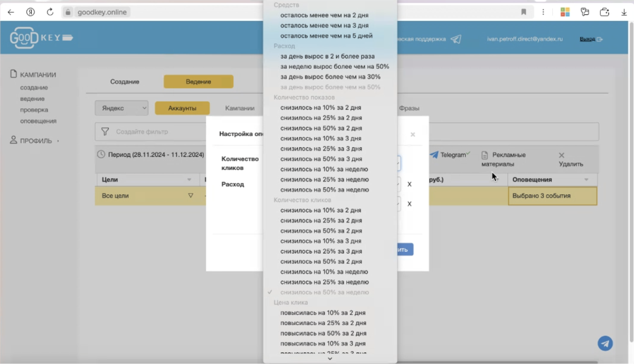Click the Рекламные материалы document icon
Viewport: 634px width, 364px height.
point(485,155)
